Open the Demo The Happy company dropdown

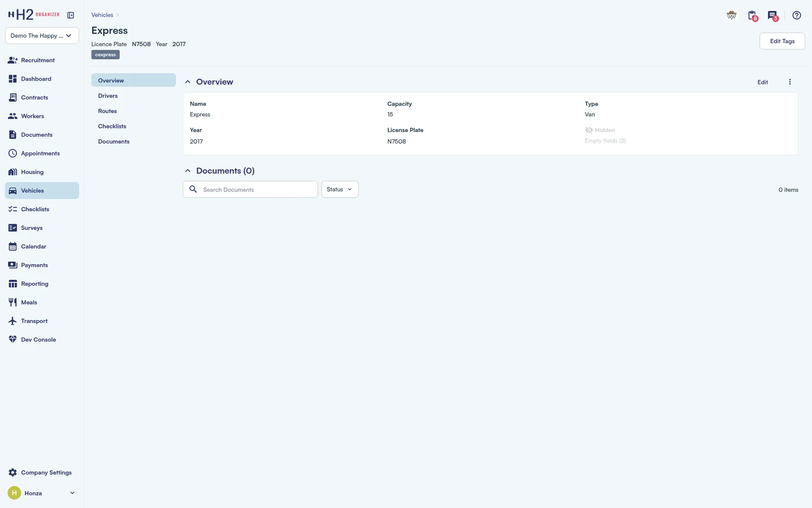point(42,36)
